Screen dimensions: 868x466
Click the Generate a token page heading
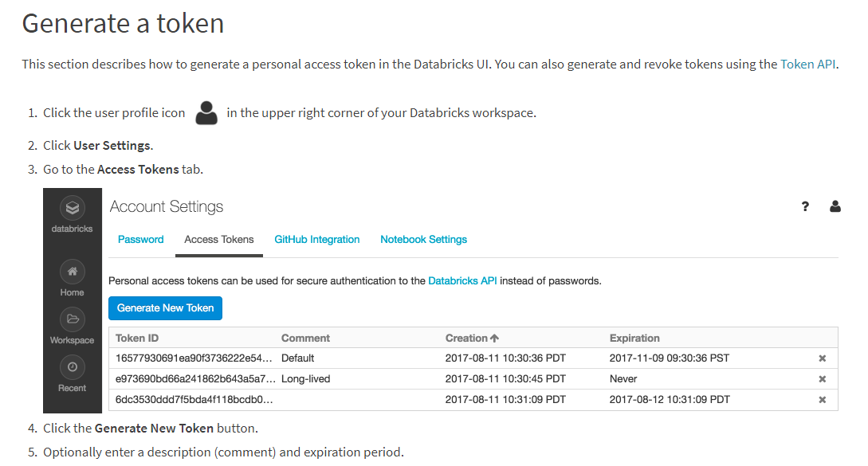[x=123, y=23]
